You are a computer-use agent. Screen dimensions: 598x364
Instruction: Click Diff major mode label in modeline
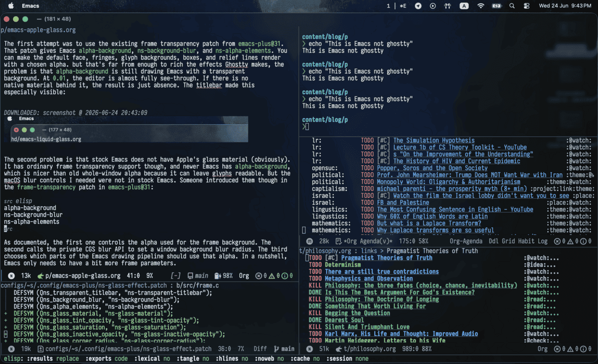[x=260, y=349]
